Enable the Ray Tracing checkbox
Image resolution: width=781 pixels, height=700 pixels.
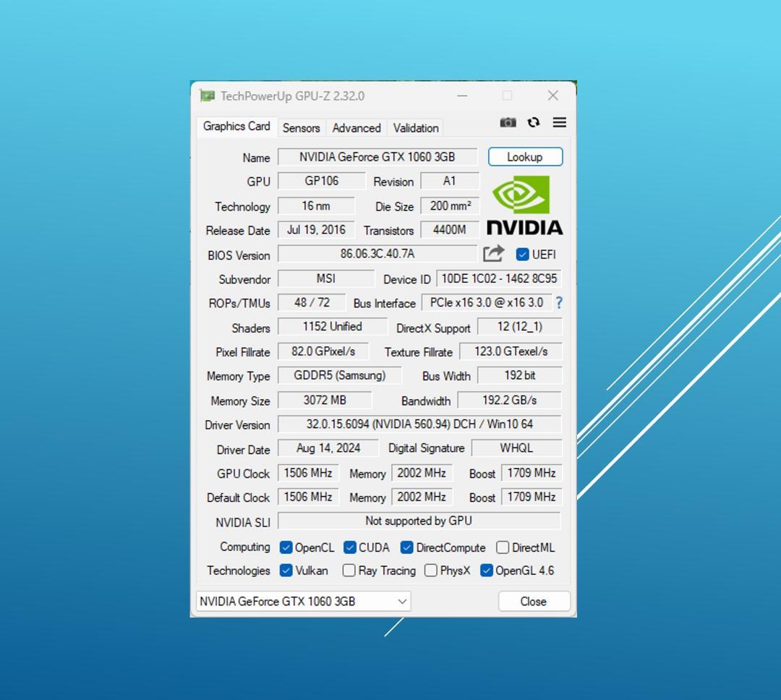tap(349, 571)
